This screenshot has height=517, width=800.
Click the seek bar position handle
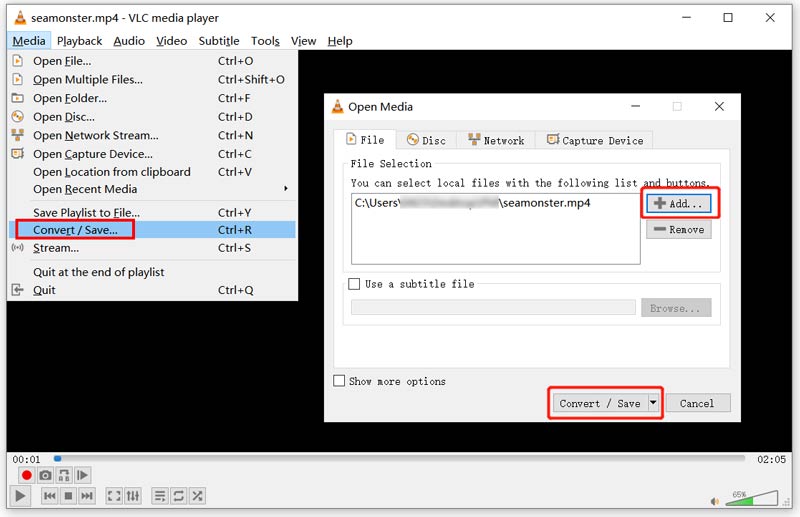coord(58,459)
